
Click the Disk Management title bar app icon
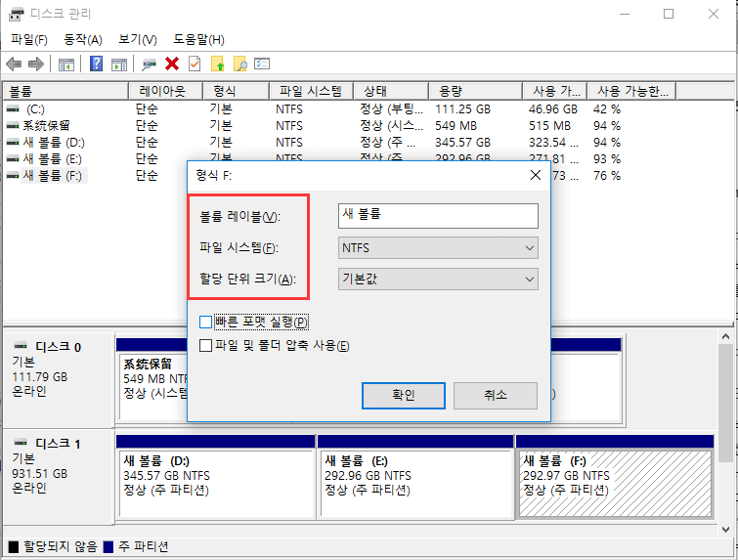[16, 14]
